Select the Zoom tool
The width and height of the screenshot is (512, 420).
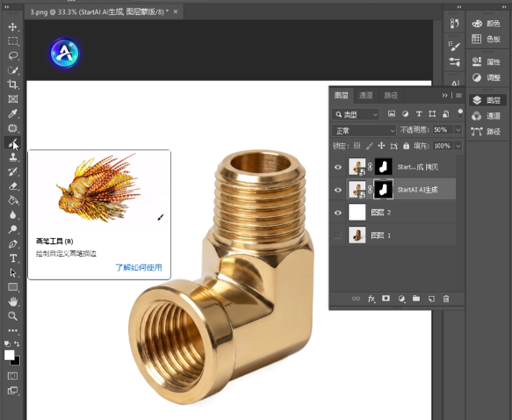coord(13,315)
